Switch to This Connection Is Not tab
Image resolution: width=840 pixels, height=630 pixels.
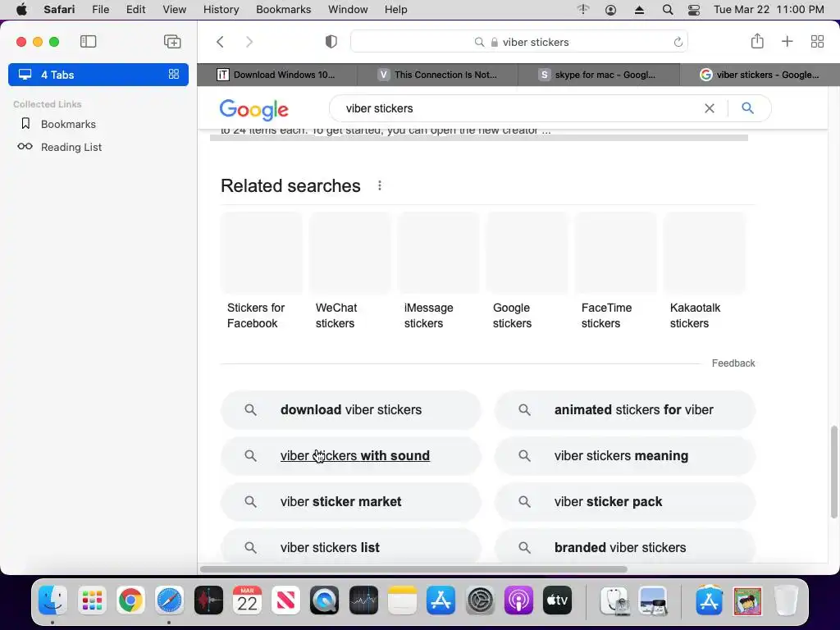(438, 75)
